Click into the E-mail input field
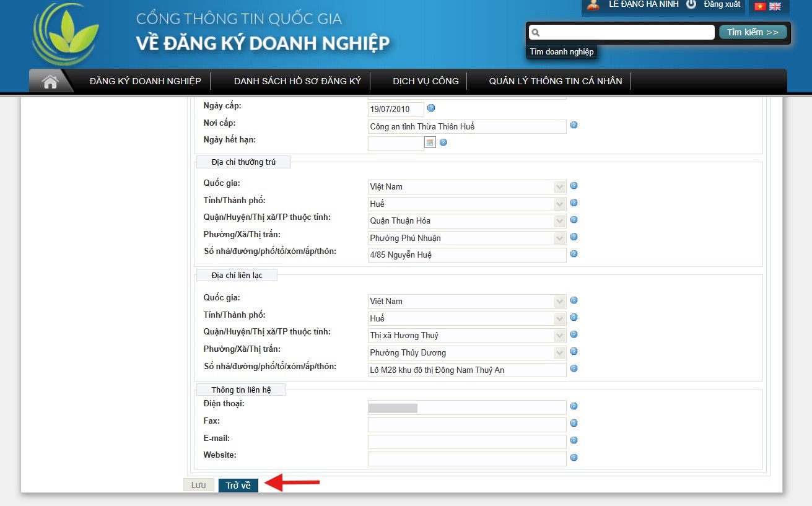Viewport: 812px width, 506px height. (466, 442)
